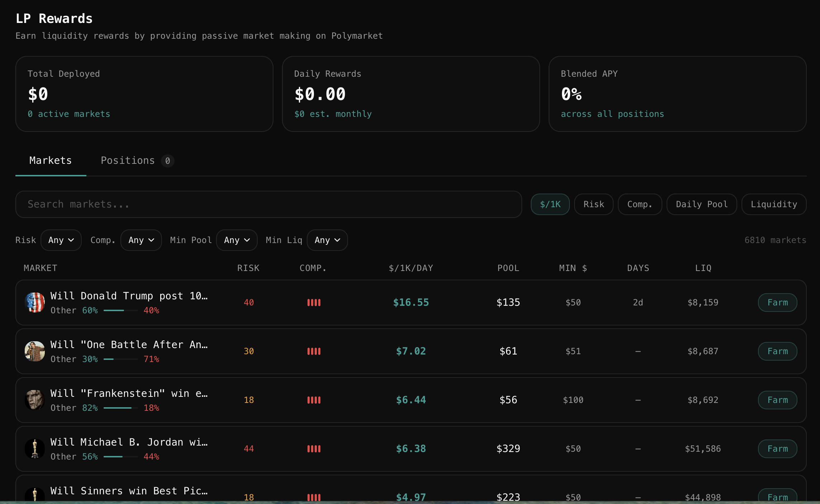
Task: Open the Min Pool Any dropdown
Action: click(237, 240)
